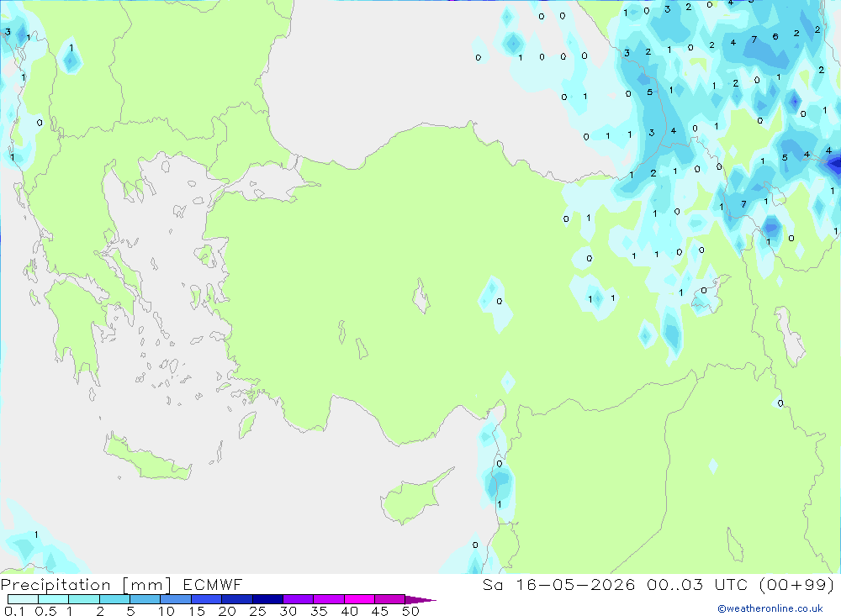Click the legend scale label "0.5"
This screenshot has height=616, width=841.
coord(45,611)
